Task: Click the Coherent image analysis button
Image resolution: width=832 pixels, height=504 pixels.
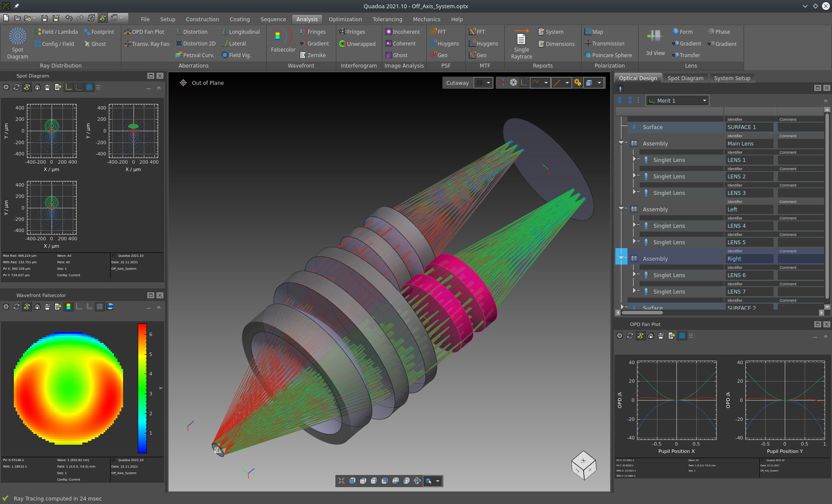Action: (400, 43)
